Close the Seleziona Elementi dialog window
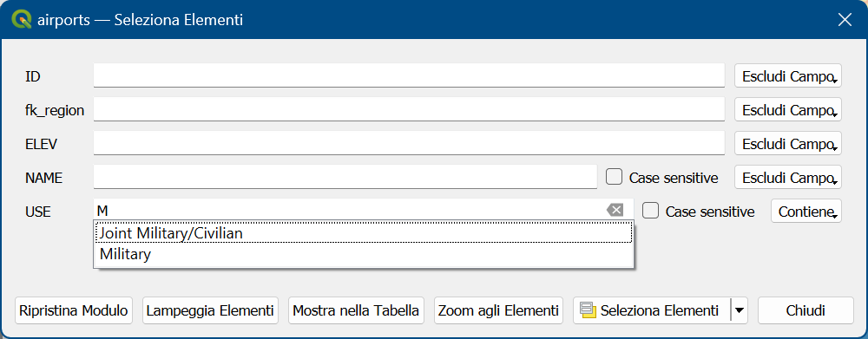This screenshot has height=339, width=868. pos(845,20)
